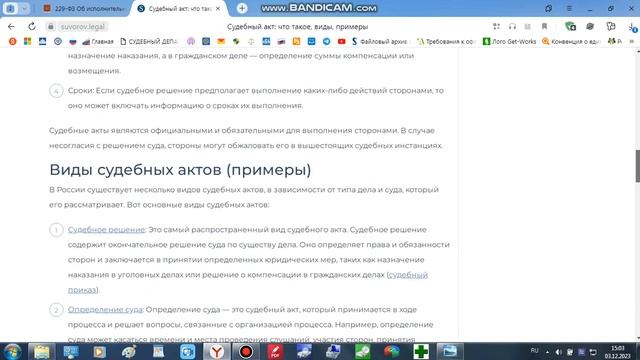Open the Windows Start button
The image size is (640, 360).
[12, 351]
